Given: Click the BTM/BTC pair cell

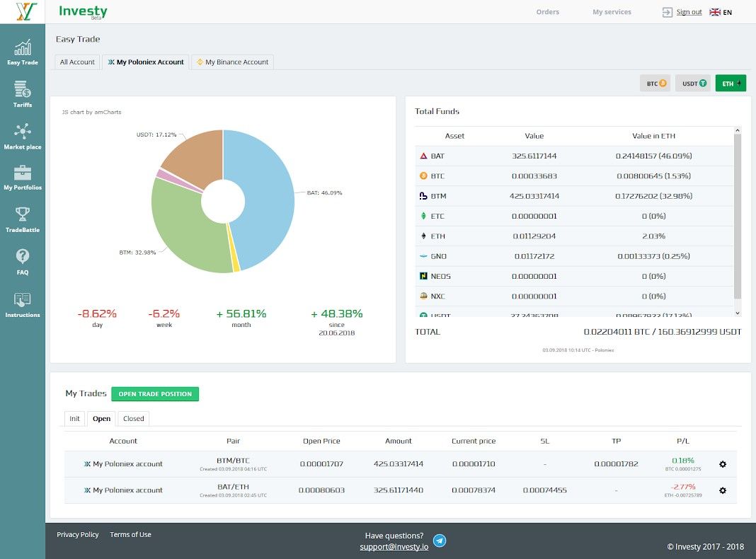Looking at the screenshot, I should point(234,463).
